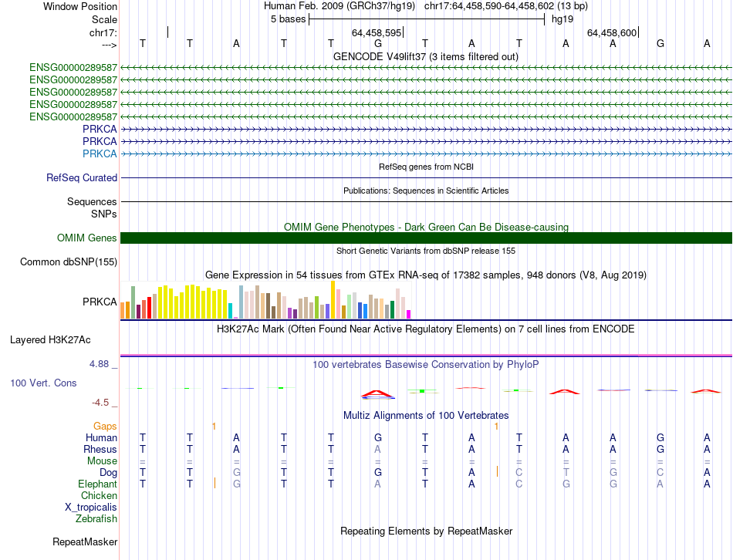Select the Chicken species row label
733x560 pixels.
coord(99,495)
